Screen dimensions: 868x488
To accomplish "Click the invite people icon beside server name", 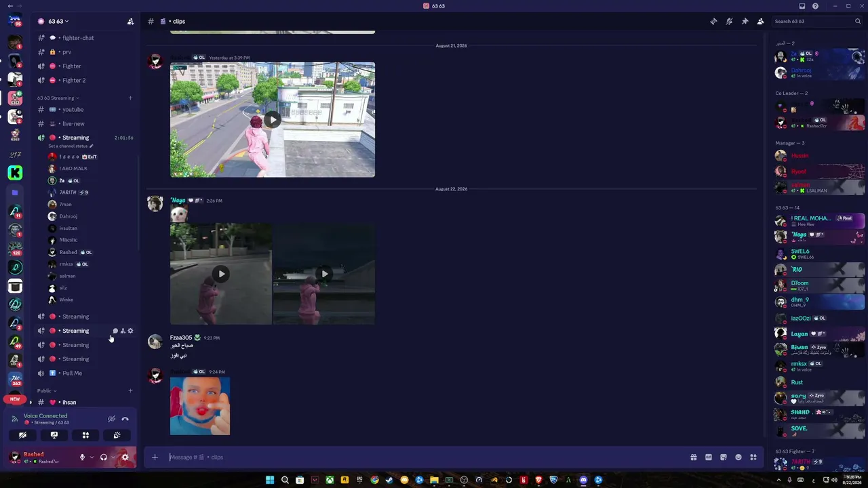I will pyautogui.click(x=130, y=21).
